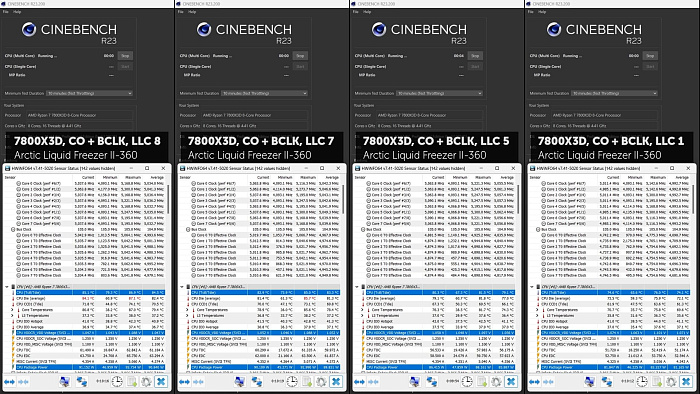Collapse CPU AMD Ryzen sensor group in LLC 1 HWiNFO

(x=532, y=286)
